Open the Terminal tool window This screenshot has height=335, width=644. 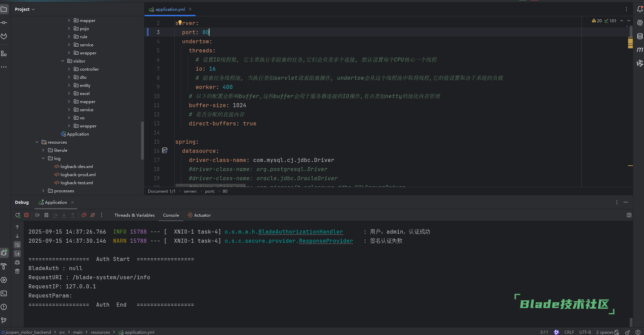click(x=4, y=293)
